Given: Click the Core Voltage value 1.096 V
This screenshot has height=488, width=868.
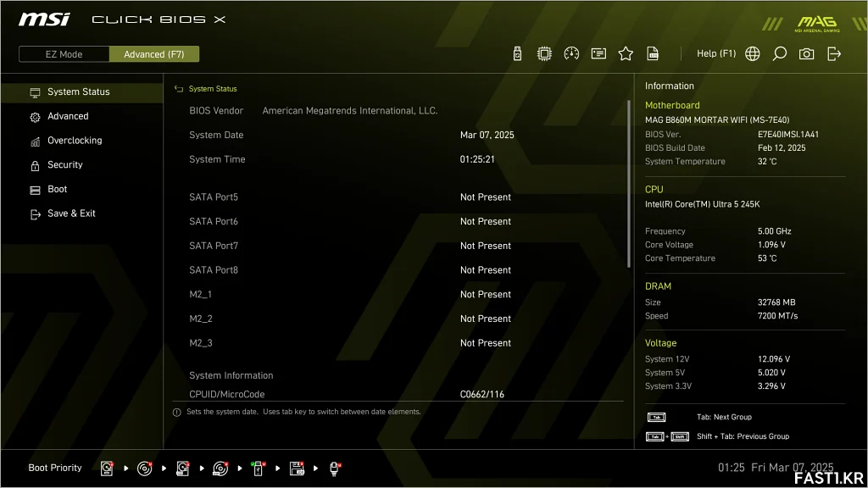Looking at the screenshot, I should click(x=771, y=245).
